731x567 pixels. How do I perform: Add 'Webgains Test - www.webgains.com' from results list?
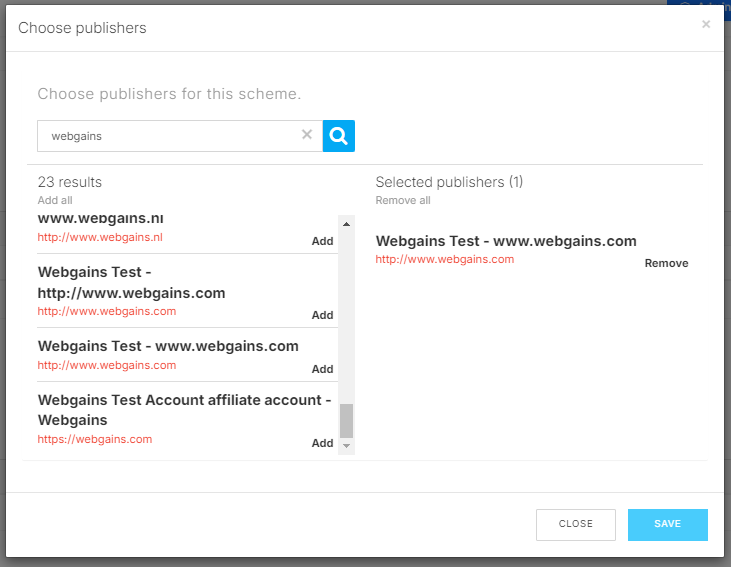coord(322,369)
